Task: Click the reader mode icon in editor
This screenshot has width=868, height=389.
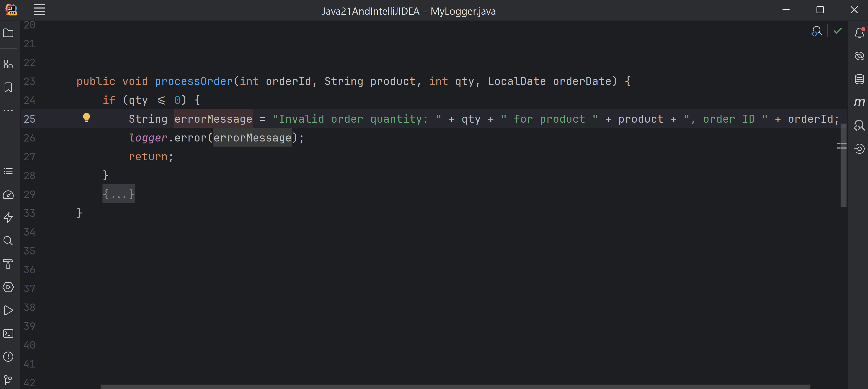Action: (817, 31)
